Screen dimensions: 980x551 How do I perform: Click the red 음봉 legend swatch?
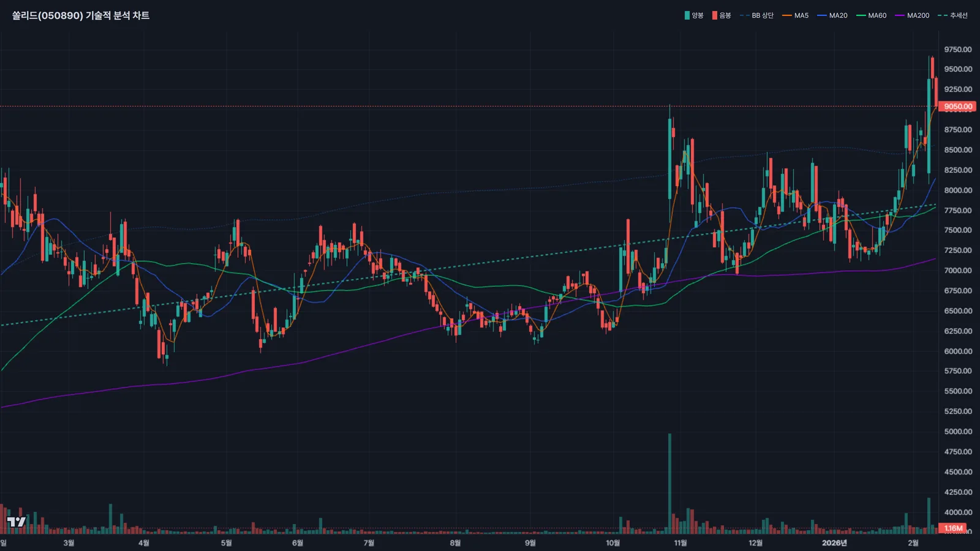pyautogui.click(x=714, y=15)
